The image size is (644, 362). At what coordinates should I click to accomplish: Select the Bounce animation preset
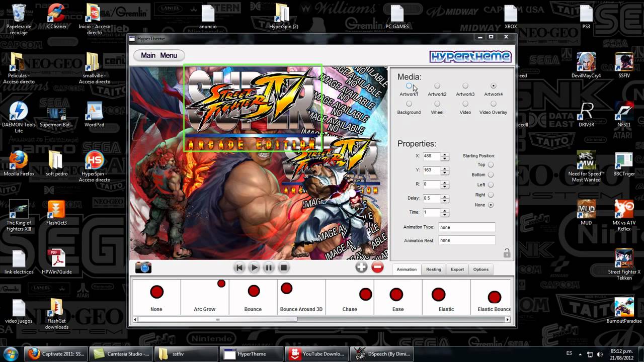pyautogui.click(x=253, y=298)
